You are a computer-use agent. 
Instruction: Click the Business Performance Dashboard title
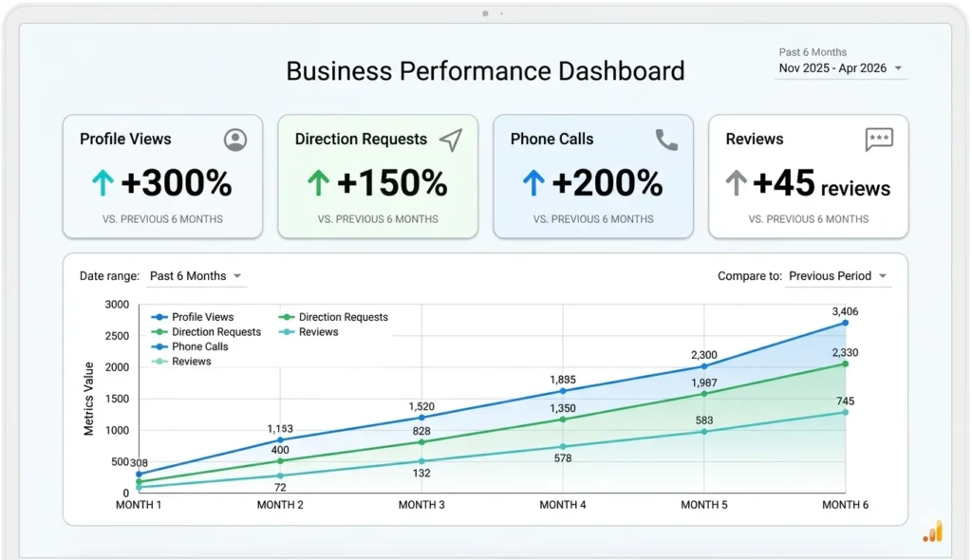(x=485, y=70)
